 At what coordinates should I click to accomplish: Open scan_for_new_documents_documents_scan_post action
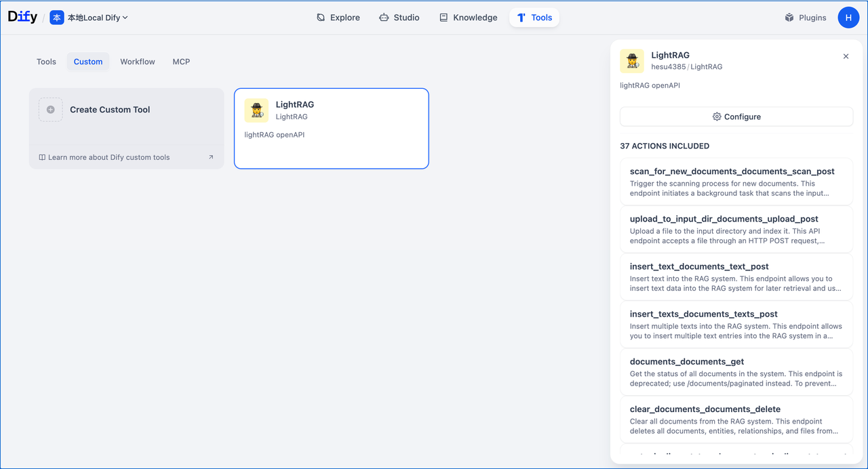(736, 182)
